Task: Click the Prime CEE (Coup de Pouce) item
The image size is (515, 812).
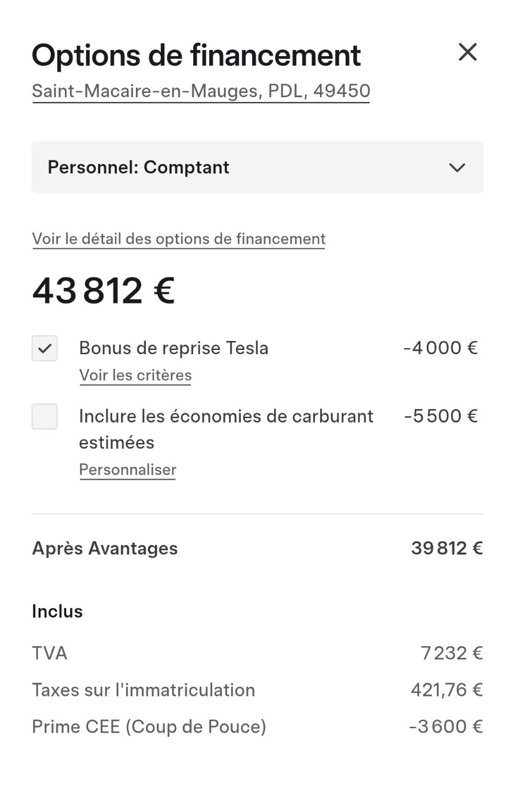Action: pyautogui.click(x=257, y=727)
